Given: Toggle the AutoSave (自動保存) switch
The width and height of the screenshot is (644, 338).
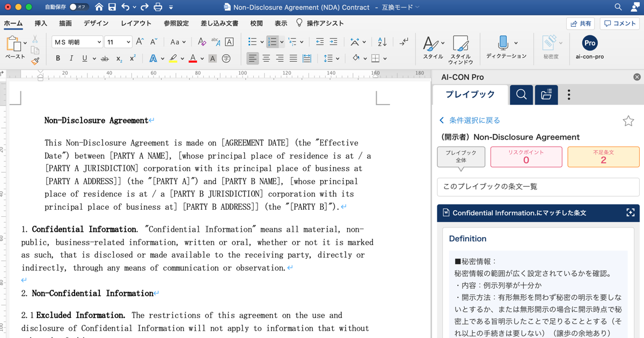Looking at the screenshot, I should (78, 8).
